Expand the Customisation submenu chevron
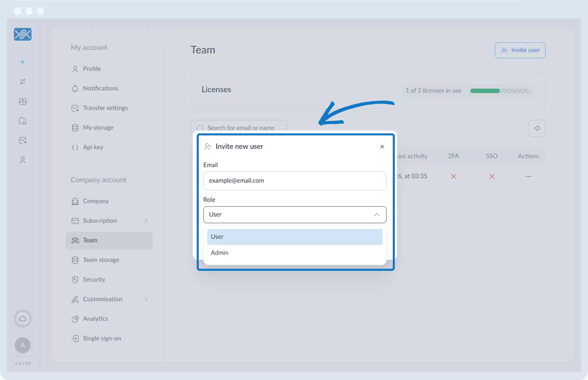The image size is (588, 380). (146, 299)
